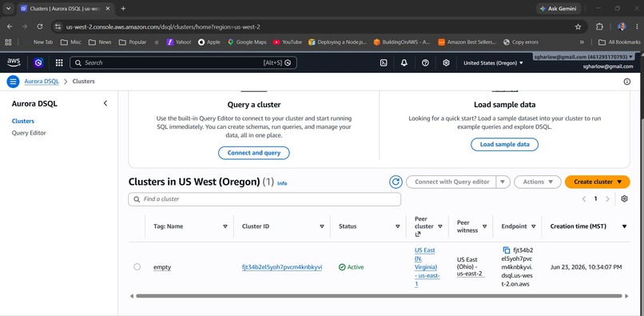The height and width of the screenshot is (316, 644).
Task: Click the peer witness US East (Ohio) text
Action: coord(471,266)
